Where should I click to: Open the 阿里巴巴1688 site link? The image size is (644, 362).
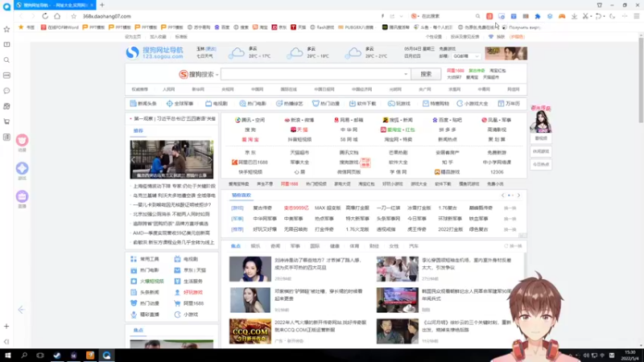pyautogui.click(x=250, y=162)
